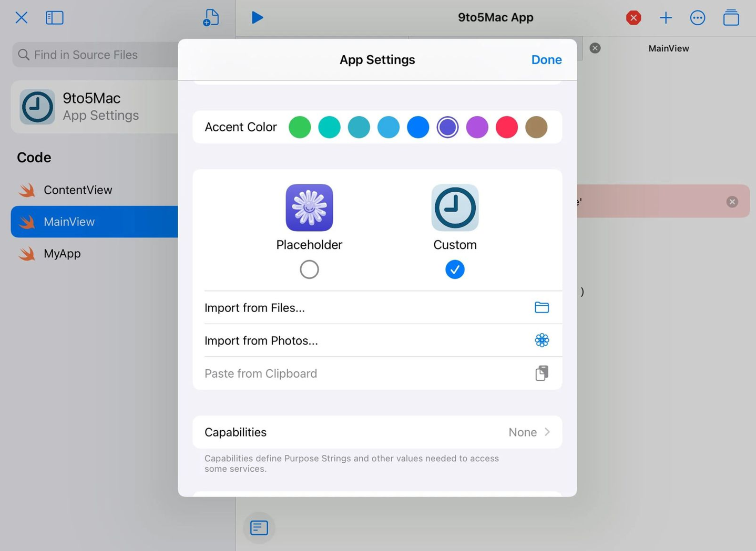This screenshot has width=756, height=551.
Task: Open the app library icon top right
Action: 731,17
